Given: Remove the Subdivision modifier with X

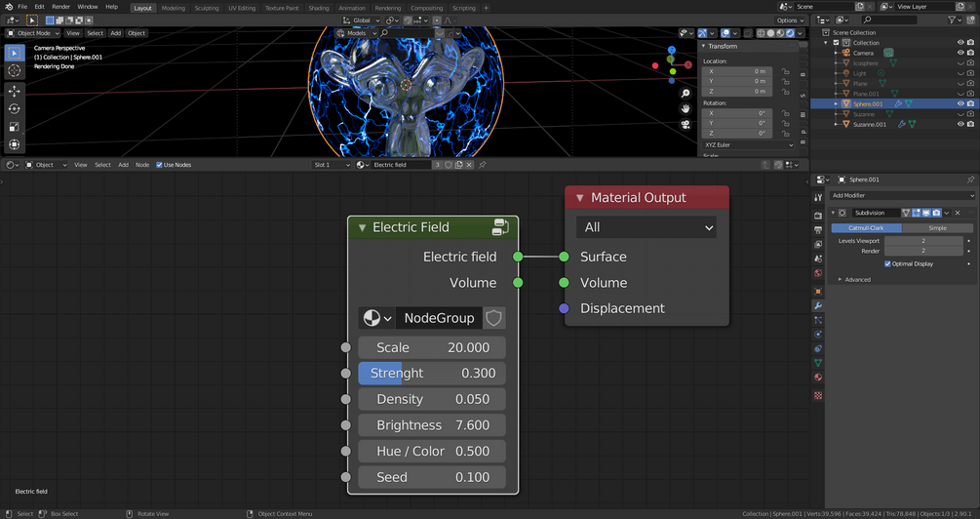Looking at the screenshot, I should [958, 214].
